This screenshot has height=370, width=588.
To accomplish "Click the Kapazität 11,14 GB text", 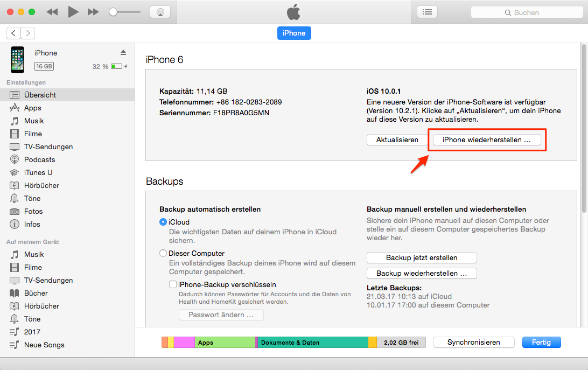I will click(x=193, y=91).
